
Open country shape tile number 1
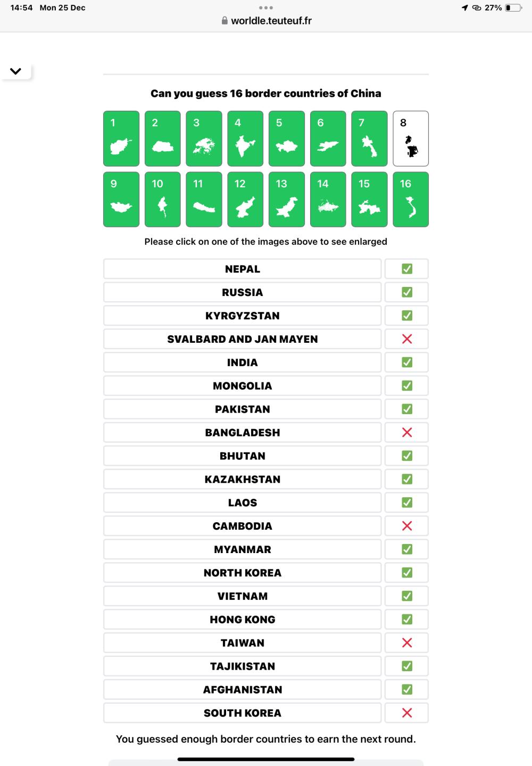(x=121, y=138)
